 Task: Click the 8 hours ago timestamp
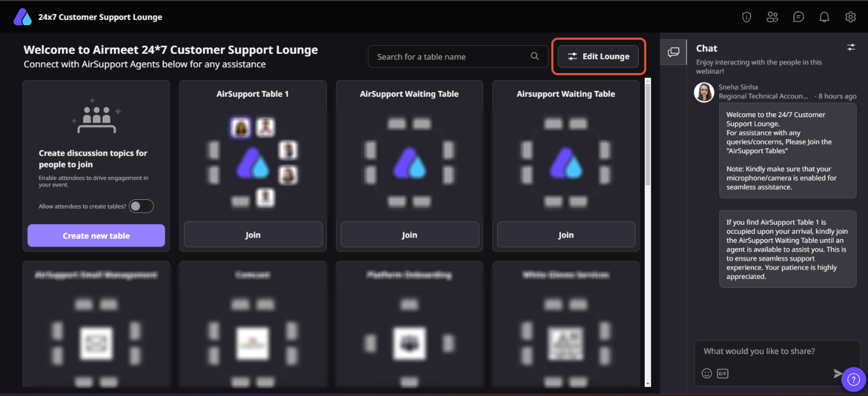(x=837, y=96)
